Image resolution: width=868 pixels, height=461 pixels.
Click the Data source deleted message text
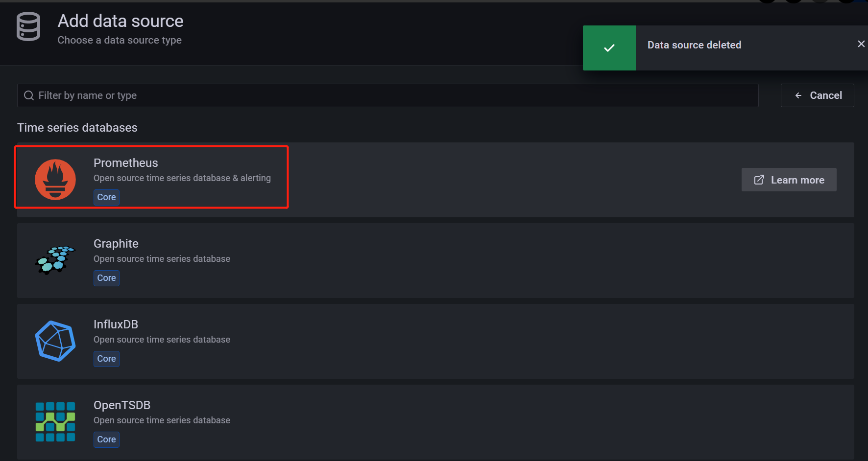click(694, 45)
